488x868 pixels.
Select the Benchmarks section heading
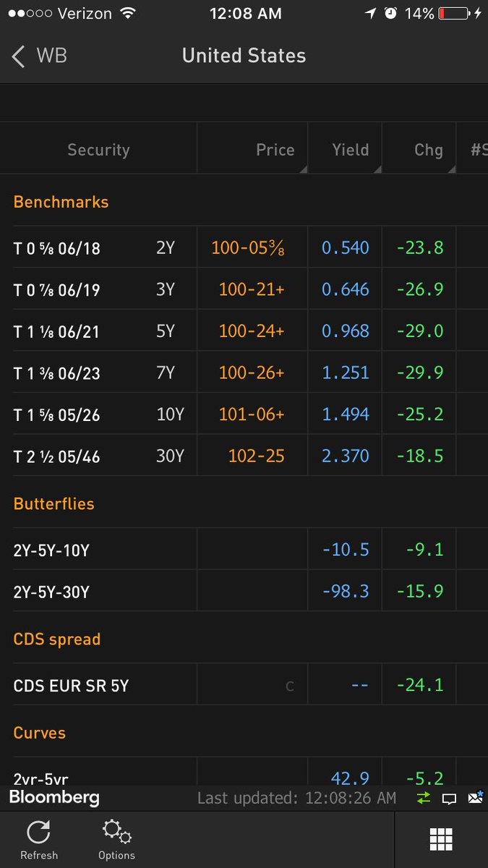(61, 202)
